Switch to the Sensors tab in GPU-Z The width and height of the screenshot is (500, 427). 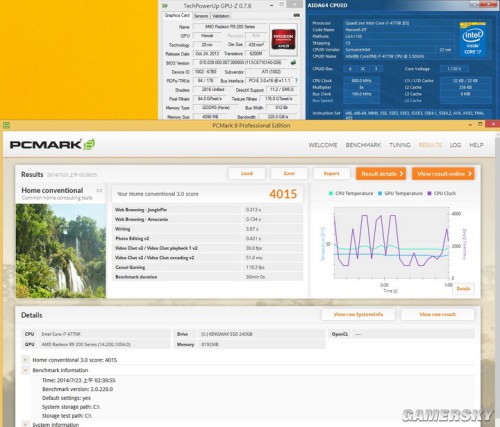pos(201,16)
